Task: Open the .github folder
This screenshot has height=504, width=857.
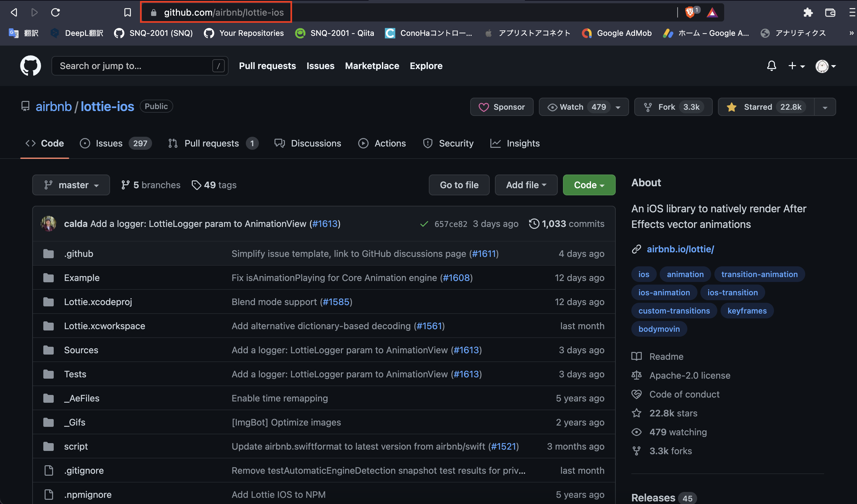Action: tap(78, 254)
